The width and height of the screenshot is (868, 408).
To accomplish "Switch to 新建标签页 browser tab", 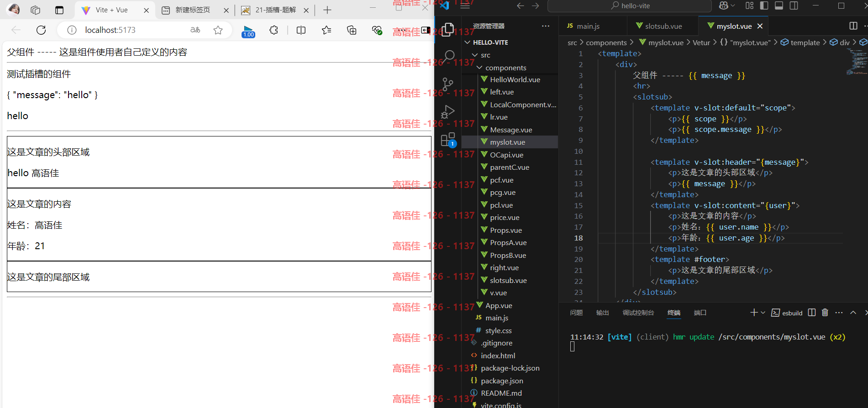I will (195, 10).
